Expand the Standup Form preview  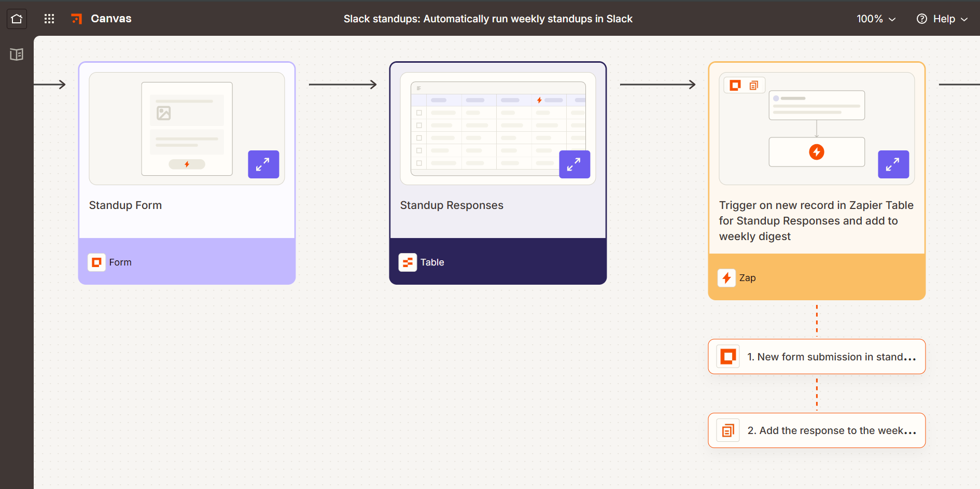[263, 164]
